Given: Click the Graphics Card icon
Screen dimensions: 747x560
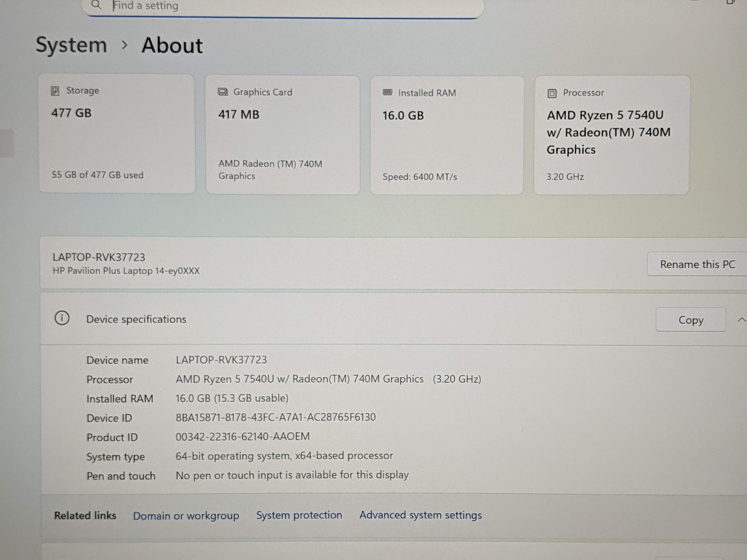Looking at the screenshot, I should pos(223,92).
